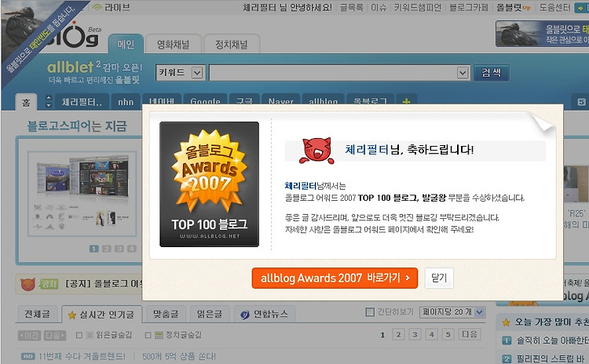Viewport: 589px width, 364px height.
Task: Click the red cat mascot in popup
Action: click(316, 151)
